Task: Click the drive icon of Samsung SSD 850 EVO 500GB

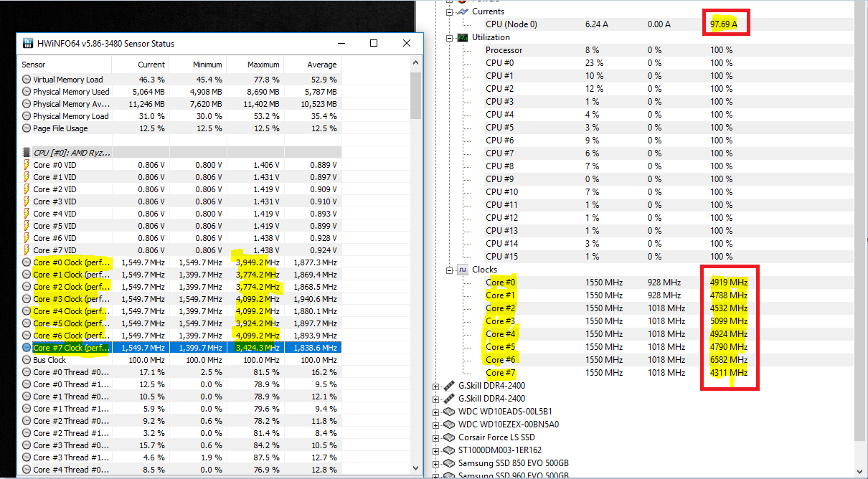Action: tap(450, 463)
